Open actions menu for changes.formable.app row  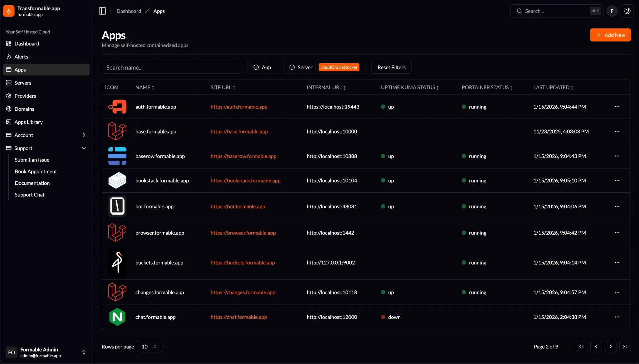(617, 292)
